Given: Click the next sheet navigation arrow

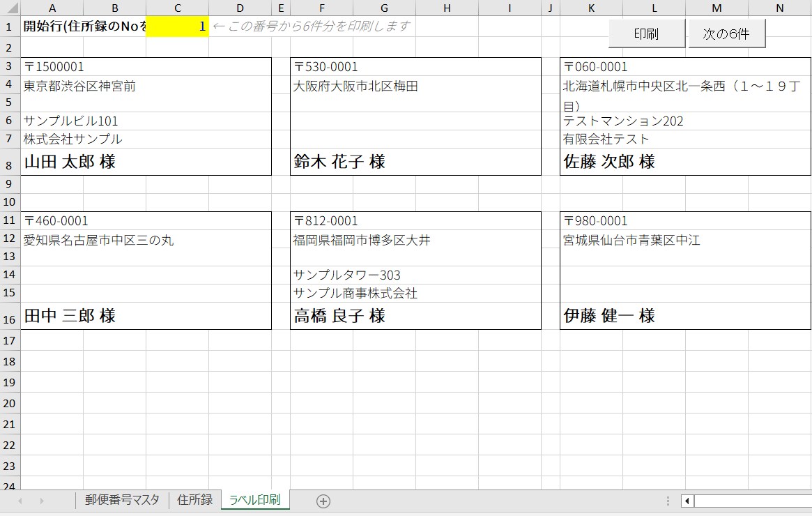Looking at the screenshot, I should [42, 501].
